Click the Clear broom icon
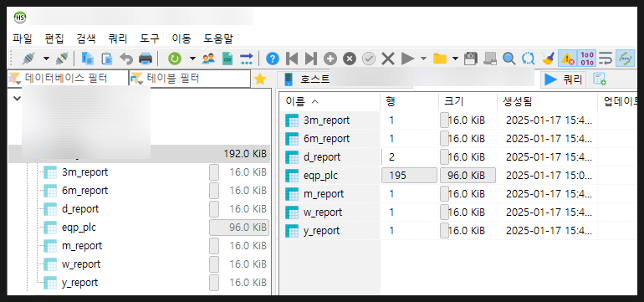 click(548, 59)
